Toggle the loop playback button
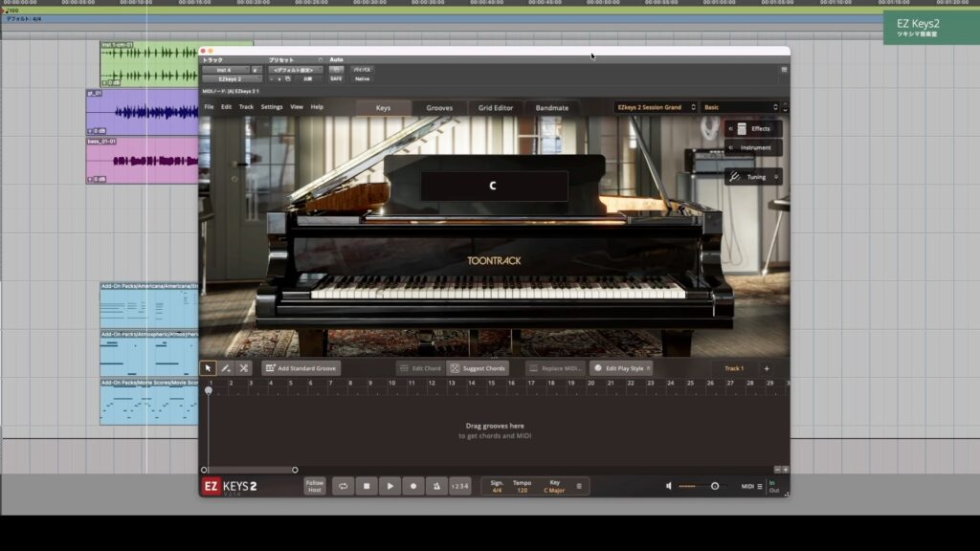 coord(343,486)
